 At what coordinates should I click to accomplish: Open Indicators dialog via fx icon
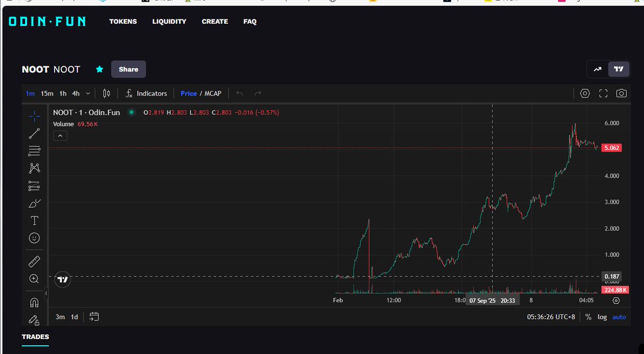point(129,93)
